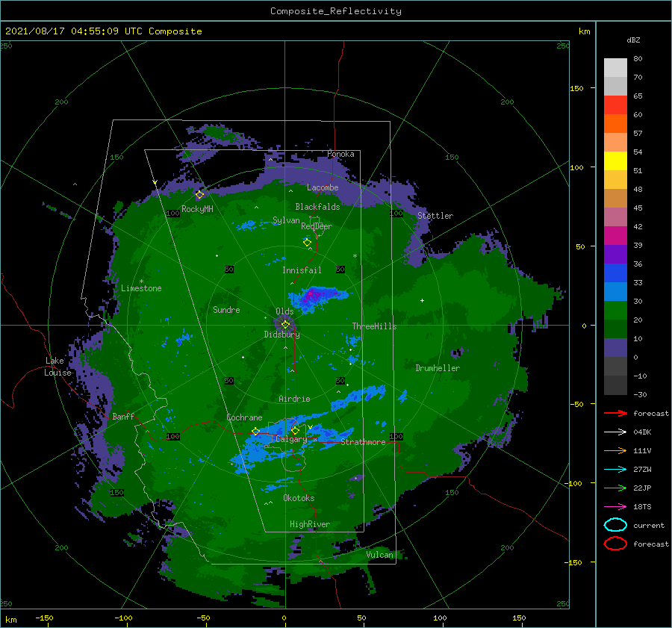Screen dimensions: 672x628
Task: Click the magenta 18TS arrow icon
Action: pos(615,507)
